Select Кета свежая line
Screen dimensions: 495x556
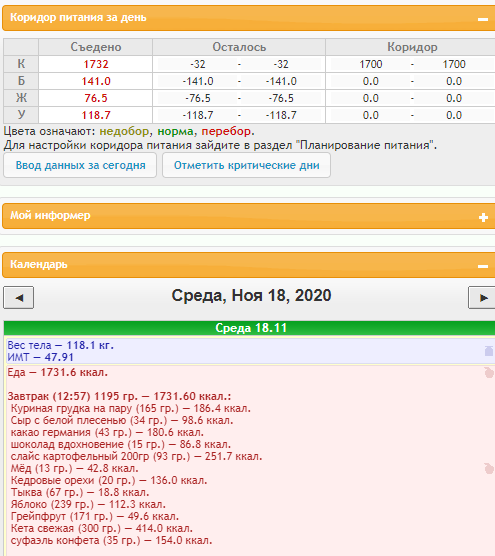101,528
